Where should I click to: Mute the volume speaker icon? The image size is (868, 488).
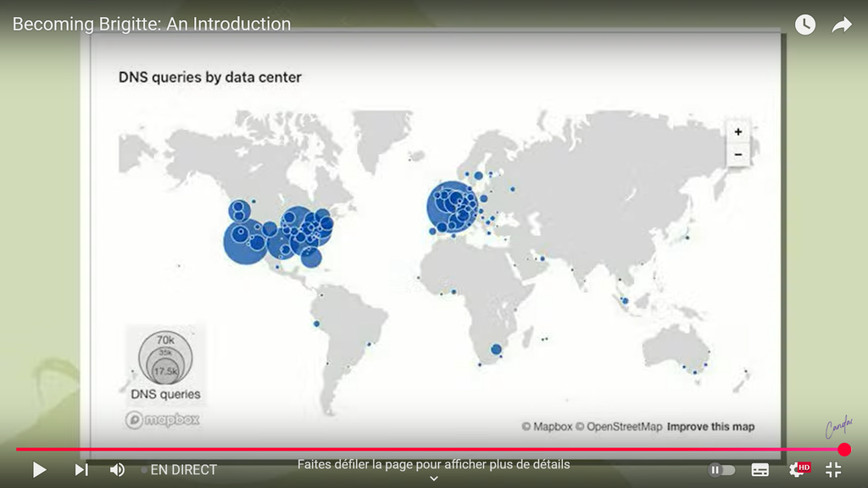click(118, 469)
